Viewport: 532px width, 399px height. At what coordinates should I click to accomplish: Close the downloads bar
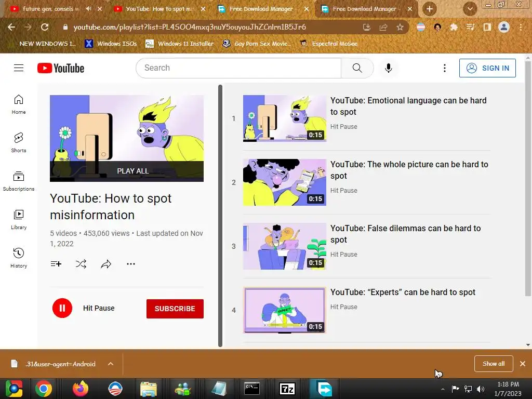coord(523,364)
